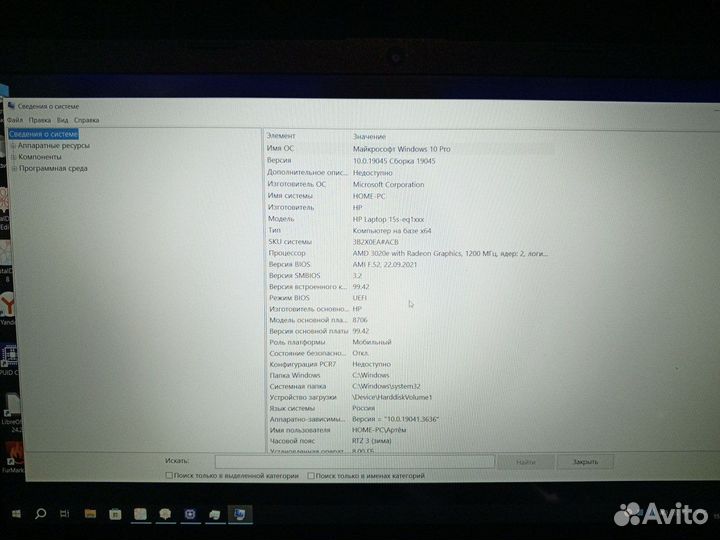Select 'Сведения о системе' root tree item

tap(44, 134)
